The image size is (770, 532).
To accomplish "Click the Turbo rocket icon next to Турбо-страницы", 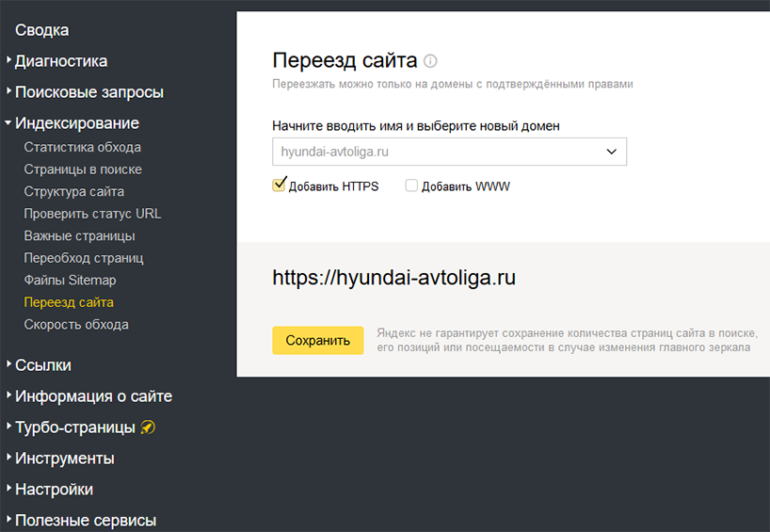I will coord(148,427).
